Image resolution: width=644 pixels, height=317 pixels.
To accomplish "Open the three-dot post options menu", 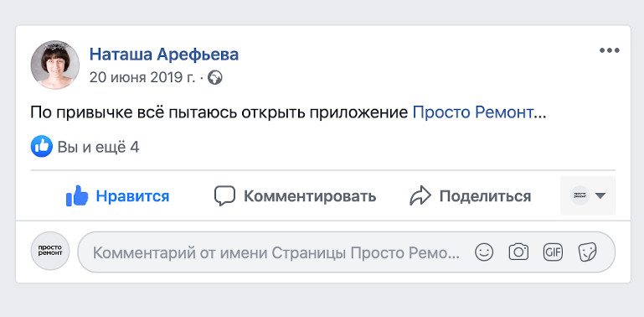I will tap(609, 50).
